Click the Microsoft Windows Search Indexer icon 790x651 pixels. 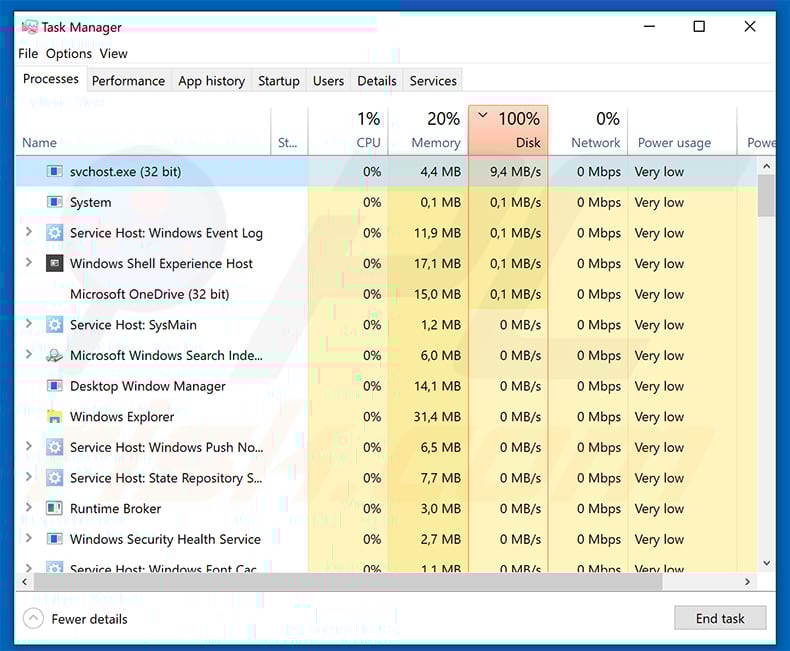point(54,356)
